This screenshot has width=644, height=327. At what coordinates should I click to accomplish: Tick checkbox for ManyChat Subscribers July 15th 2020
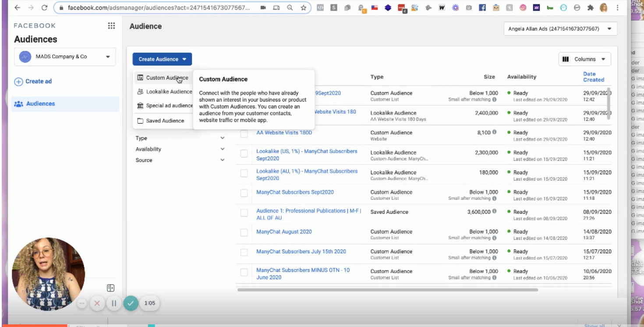pyautogui.click(x=244, y=253)
